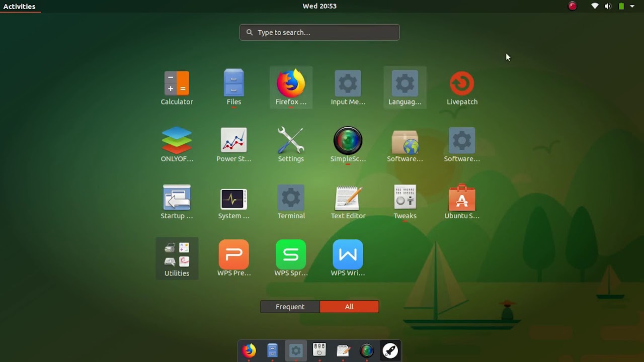
Task: Click Firefox icon in the dock
Action: tap(249, 350)
